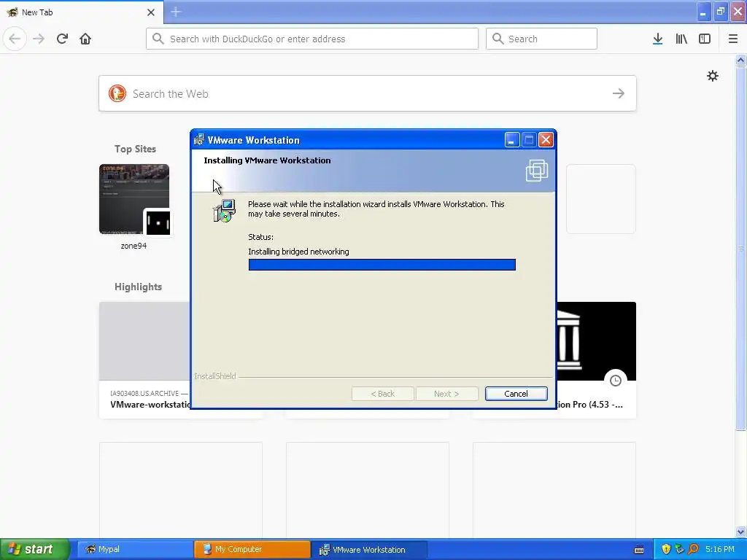Screen dimensions: 747x560
Task: Minimize the Mypal browser window
Action: tap(703, 12)
